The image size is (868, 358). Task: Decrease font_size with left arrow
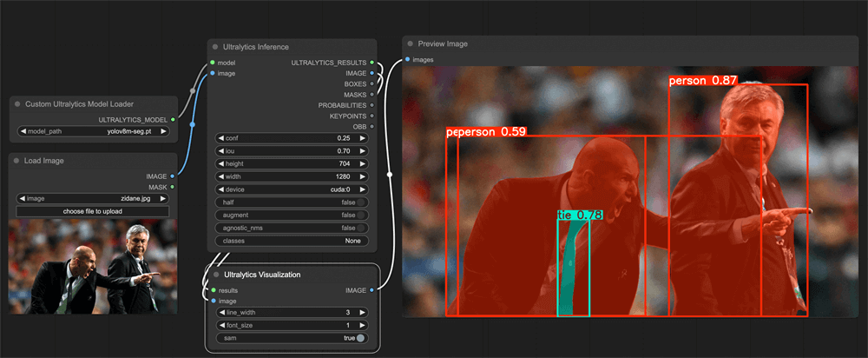tap(220, 325)
